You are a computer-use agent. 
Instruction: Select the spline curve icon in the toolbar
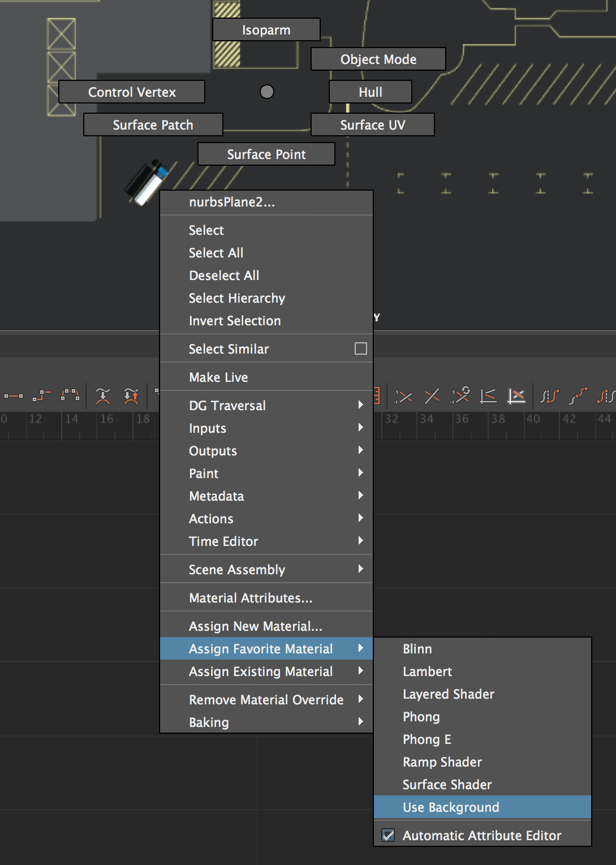point(70,394)
